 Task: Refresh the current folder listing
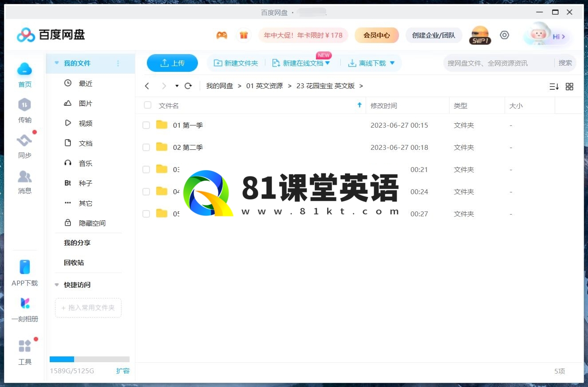(188, 86)
